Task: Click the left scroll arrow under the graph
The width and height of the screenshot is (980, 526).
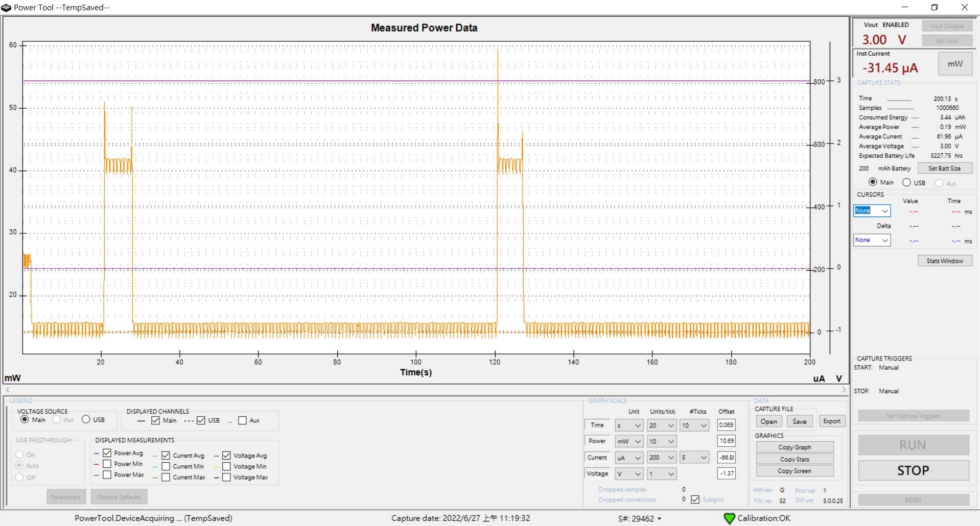Action: click(x=8, y=390)
